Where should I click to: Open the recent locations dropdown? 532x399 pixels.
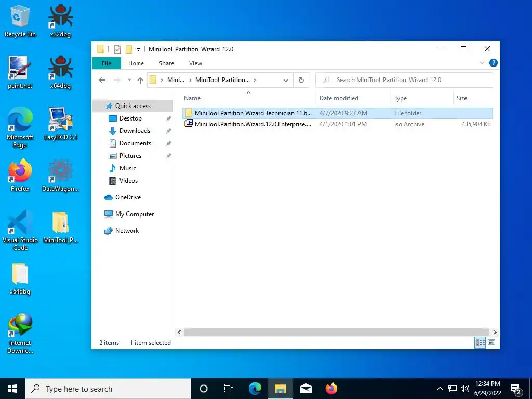(x=129, y=80)
